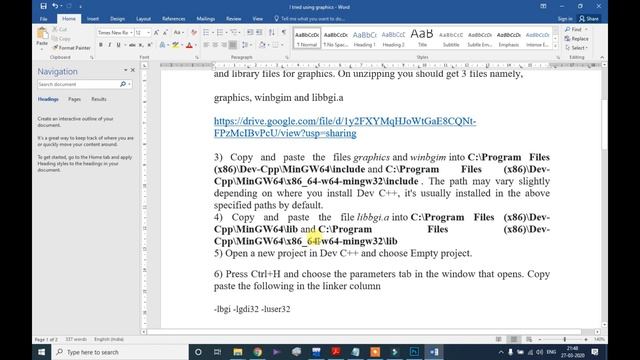This screenshot has width=640, height=360.
Task: Toggle Subscript formatting
Action: (x=141, y=45)
